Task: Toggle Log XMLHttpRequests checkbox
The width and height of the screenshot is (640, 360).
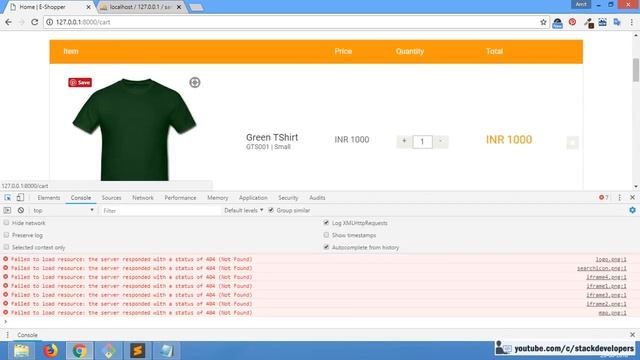Action: 326,223
